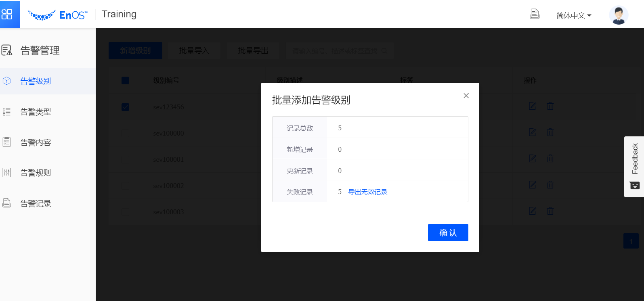Select 告警规则 in sidebar
Viewport: 644px width, 301px height.
click(x=48, y=173)
